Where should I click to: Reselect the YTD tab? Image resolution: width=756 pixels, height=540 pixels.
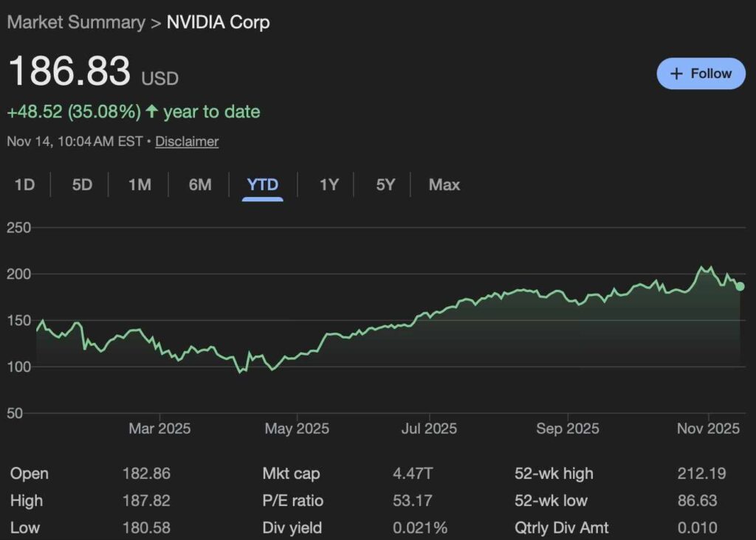pos(262,185)
